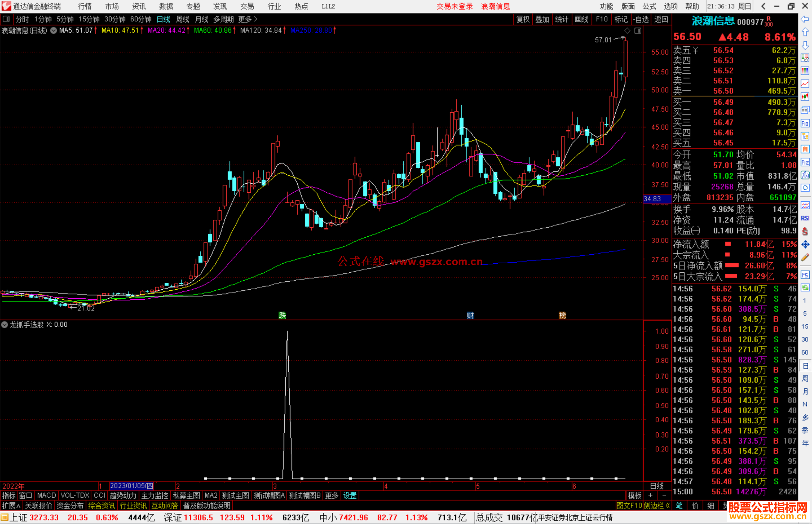Click the 复权 toolbar button
812x524 pixels.
click(x=523, y=19)
